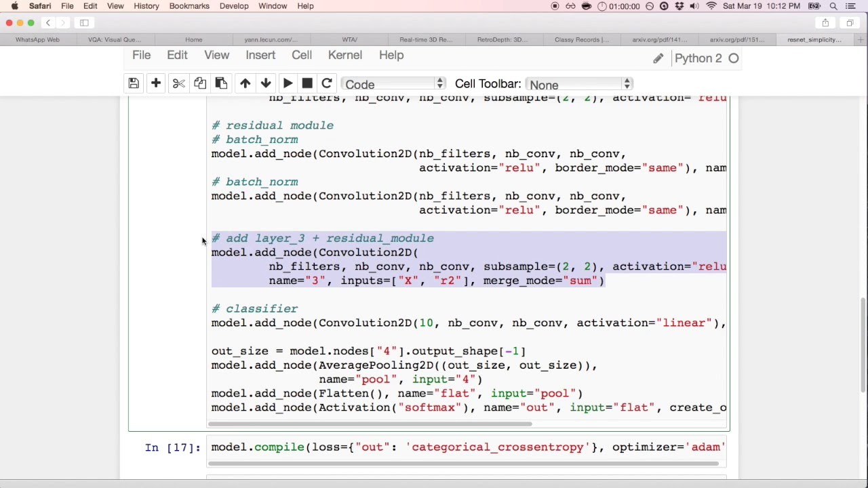Go back with Safari back arrow
868x488 pixels.
[48, 22]
